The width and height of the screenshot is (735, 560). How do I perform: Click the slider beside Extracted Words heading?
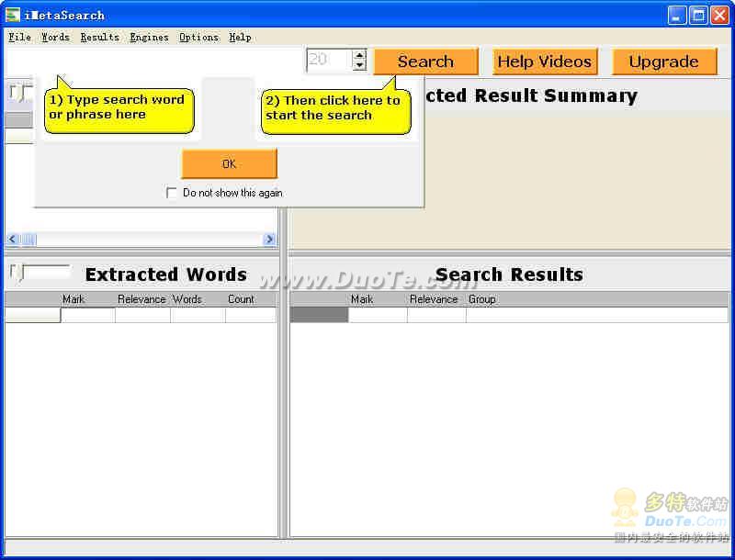pyautogui.click(x=18, y=273)
